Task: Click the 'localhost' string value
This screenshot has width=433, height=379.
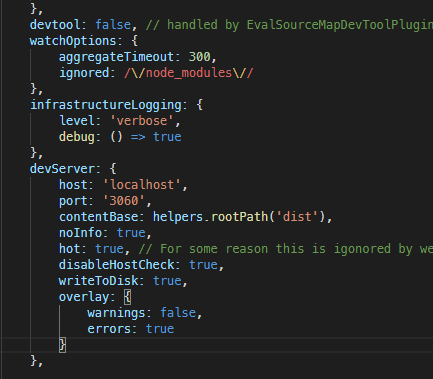Action: (x=142, y=185)
